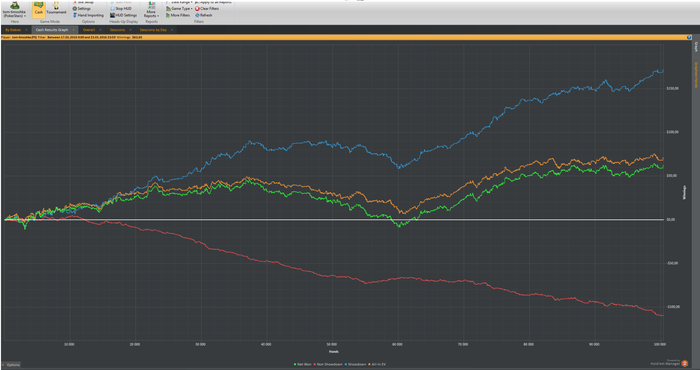Screen dimensions: 700x370
Task: Select the vertical Graphed Hands side tab
Action: click(696, 75)
